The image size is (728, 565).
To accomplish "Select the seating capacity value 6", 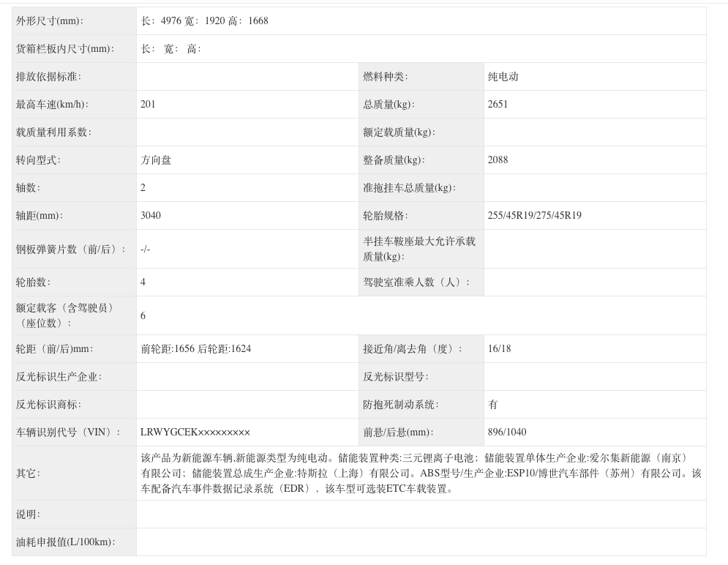I will [143, 315].
